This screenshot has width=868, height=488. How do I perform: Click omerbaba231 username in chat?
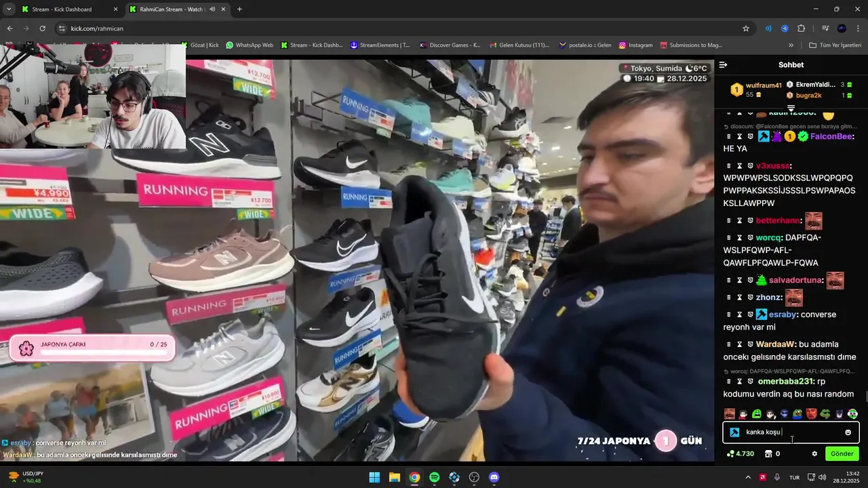(785, 382)
